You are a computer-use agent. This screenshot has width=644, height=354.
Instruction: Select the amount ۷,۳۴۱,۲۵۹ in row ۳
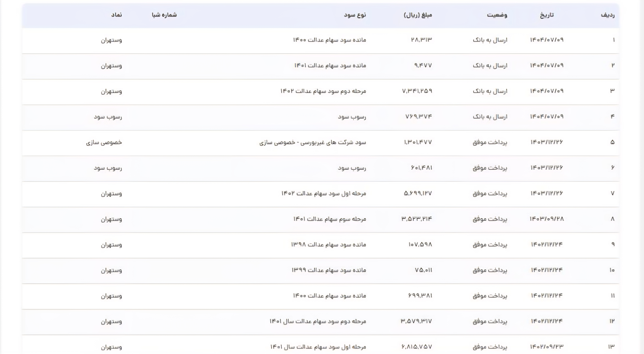coord(417,91)
